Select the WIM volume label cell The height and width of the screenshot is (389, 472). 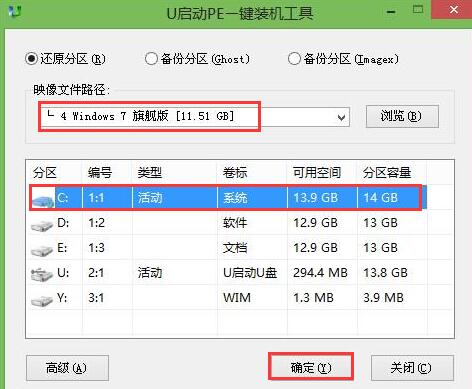[x=237, y=298]
